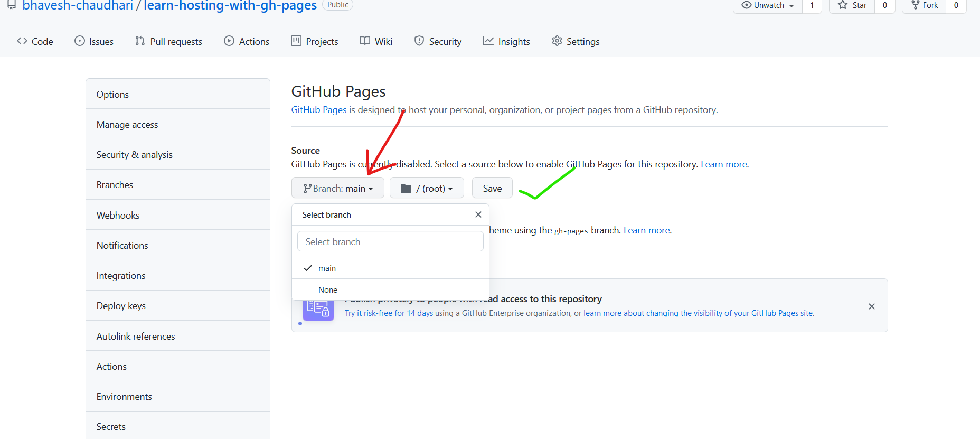
Task: Click the purple private pages illustration
Action: [x=318, y=310]
